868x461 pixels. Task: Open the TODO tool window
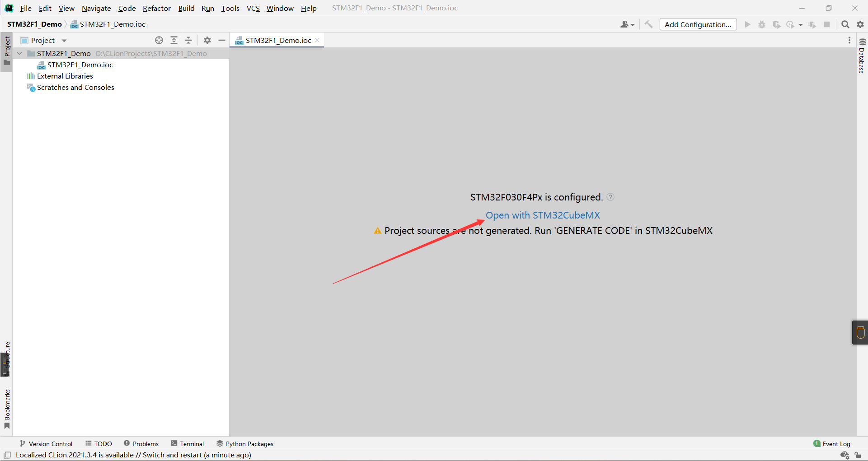(x=99, y=444)
